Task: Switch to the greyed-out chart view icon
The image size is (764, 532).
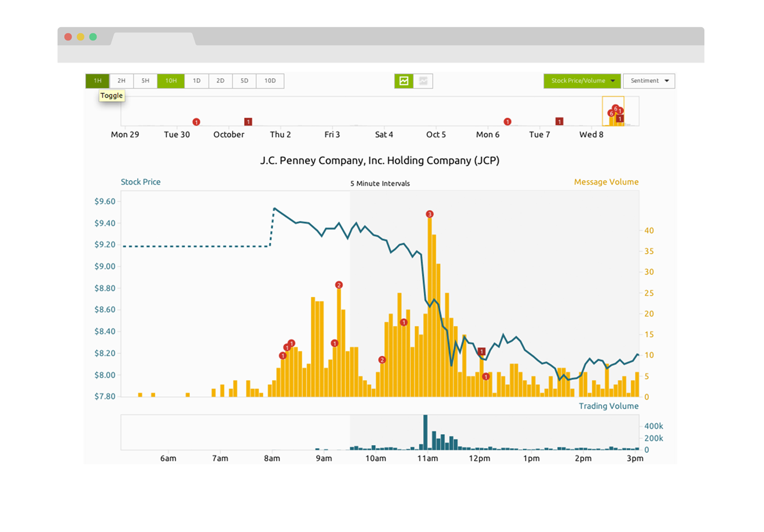Action: (x=423, y=81)
